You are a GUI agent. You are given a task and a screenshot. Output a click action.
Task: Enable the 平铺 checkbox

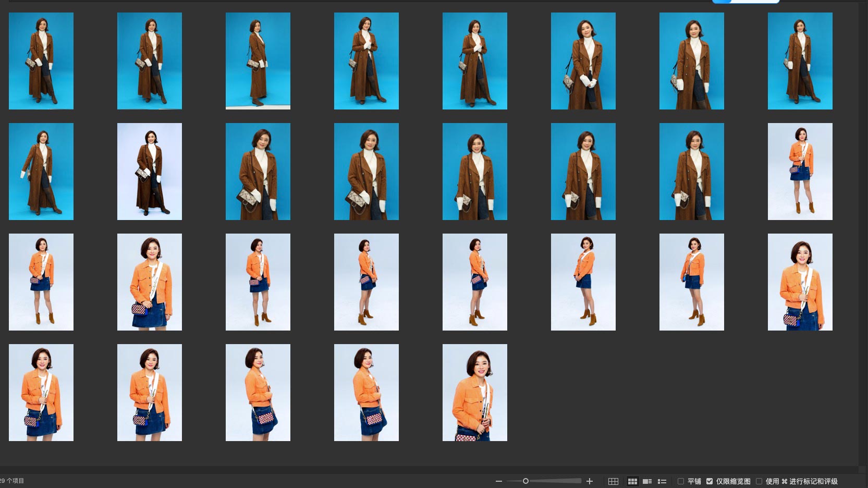(680, 481)
